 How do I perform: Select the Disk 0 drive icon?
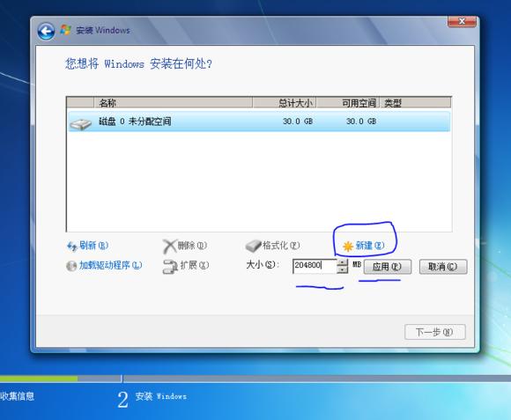point(81,124)
